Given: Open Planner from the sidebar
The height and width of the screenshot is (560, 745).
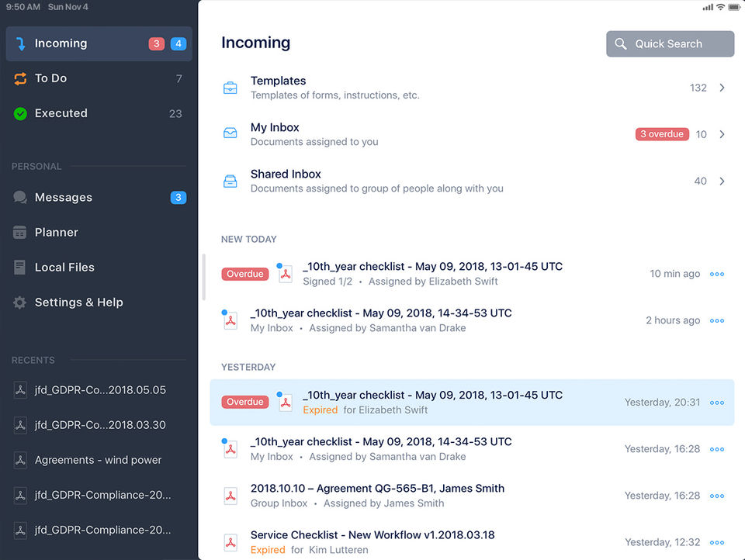Looking at the screenshot, I should (x=99, y=232).
